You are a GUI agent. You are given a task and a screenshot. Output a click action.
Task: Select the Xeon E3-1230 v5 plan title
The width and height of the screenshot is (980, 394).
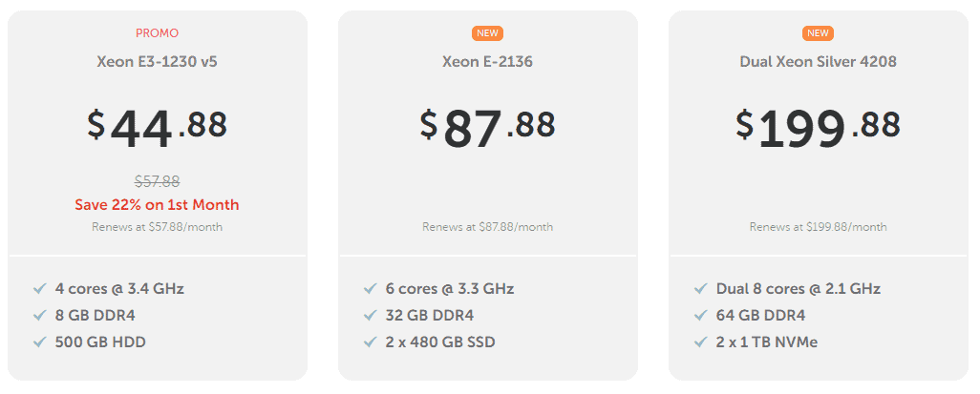(x=157, y=62)
